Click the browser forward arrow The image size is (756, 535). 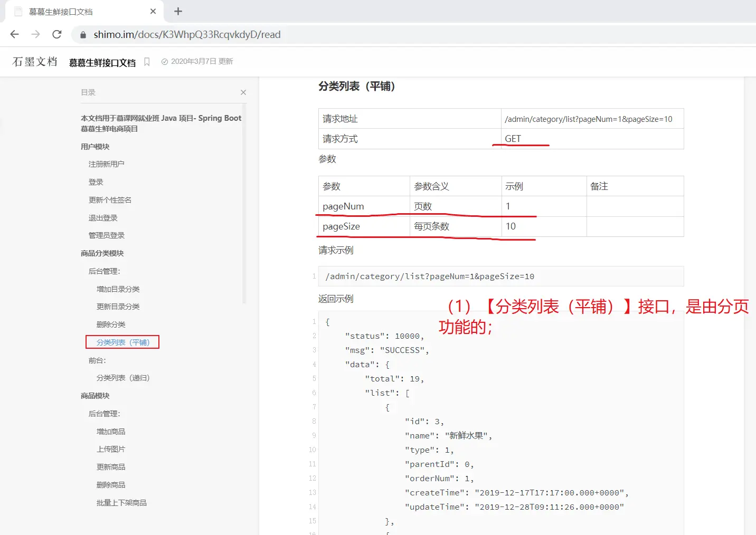pyautogui.click(x=36, y=34)
